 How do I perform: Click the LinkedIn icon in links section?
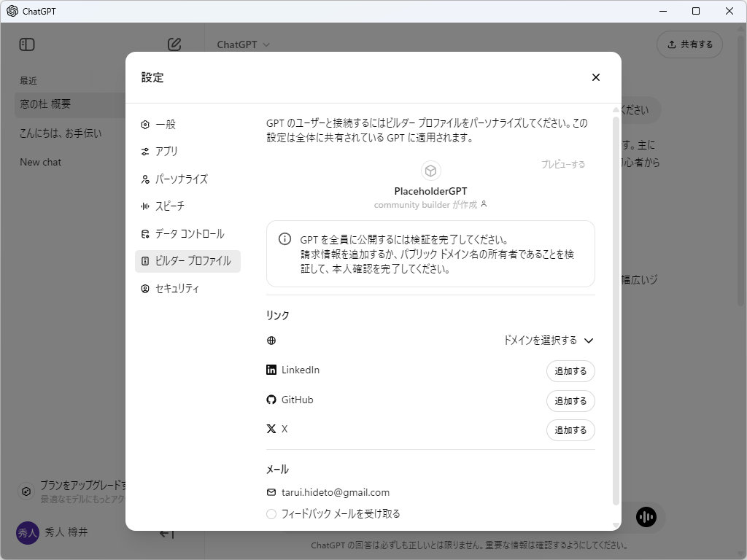[x=271, y=369]
